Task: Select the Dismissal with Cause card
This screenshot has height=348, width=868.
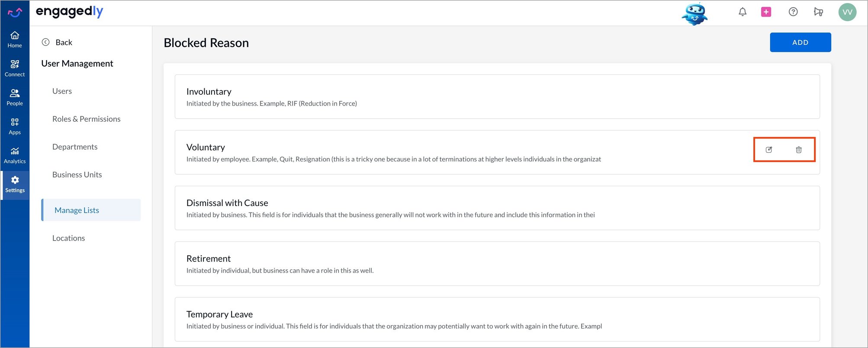Action: 497,208
